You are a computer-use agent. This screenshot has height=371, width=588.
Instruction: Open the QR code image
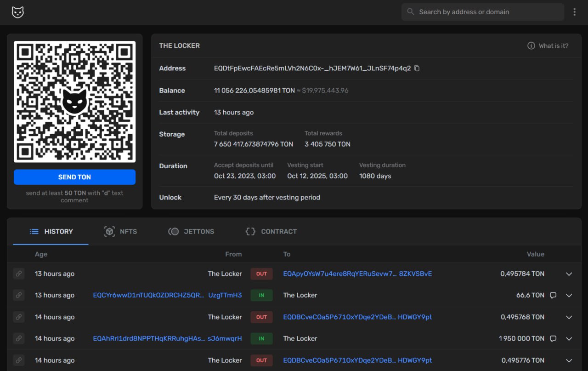coord(74,102)
